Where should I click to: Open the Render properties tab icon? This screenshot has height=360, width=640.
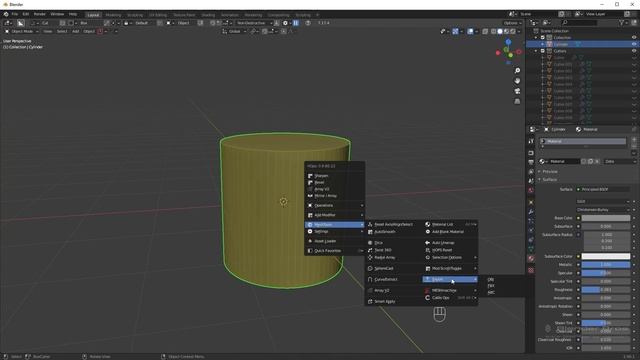pyautogui.click(x=531, y=153)
